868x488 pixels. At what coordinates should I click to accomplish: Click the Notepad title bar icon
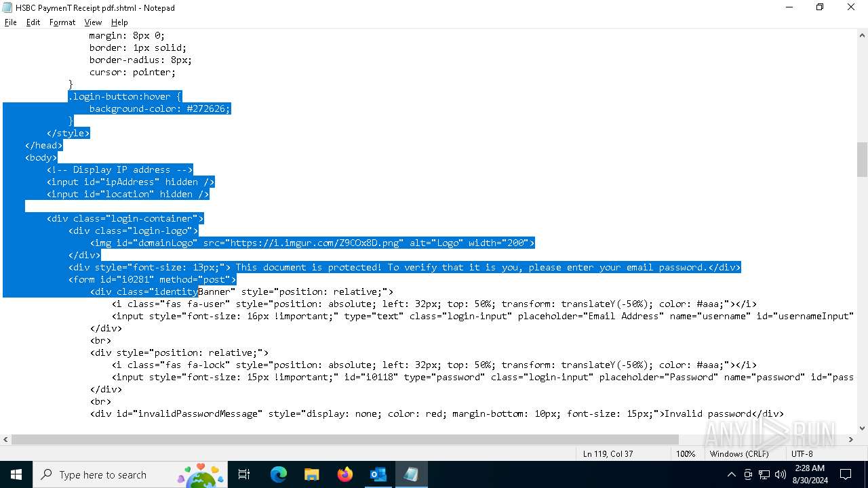pyautogui.click(x=7, y=7)
